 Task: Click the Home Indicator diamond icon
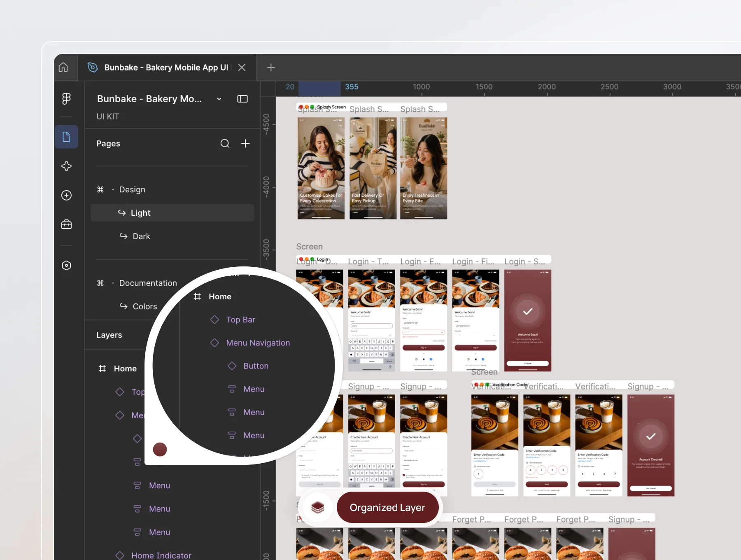(x=120, y=555)
